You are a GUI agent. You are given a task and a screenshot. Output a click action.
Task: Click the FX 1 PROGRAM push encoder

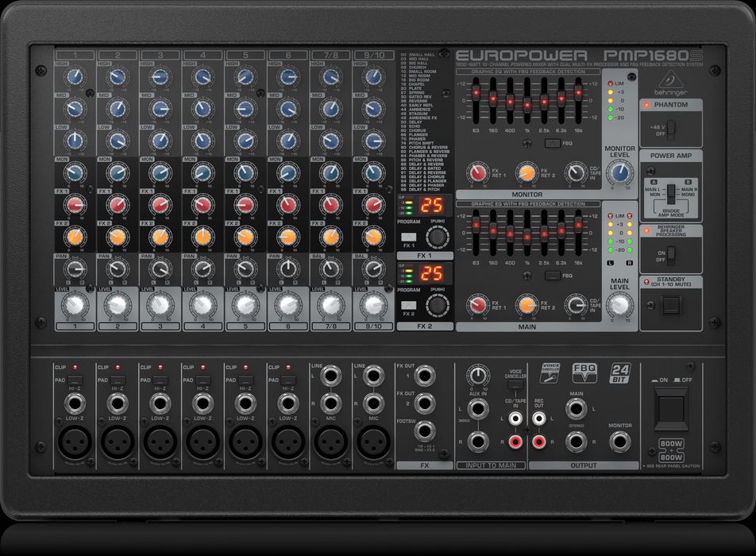pos(438,237)
